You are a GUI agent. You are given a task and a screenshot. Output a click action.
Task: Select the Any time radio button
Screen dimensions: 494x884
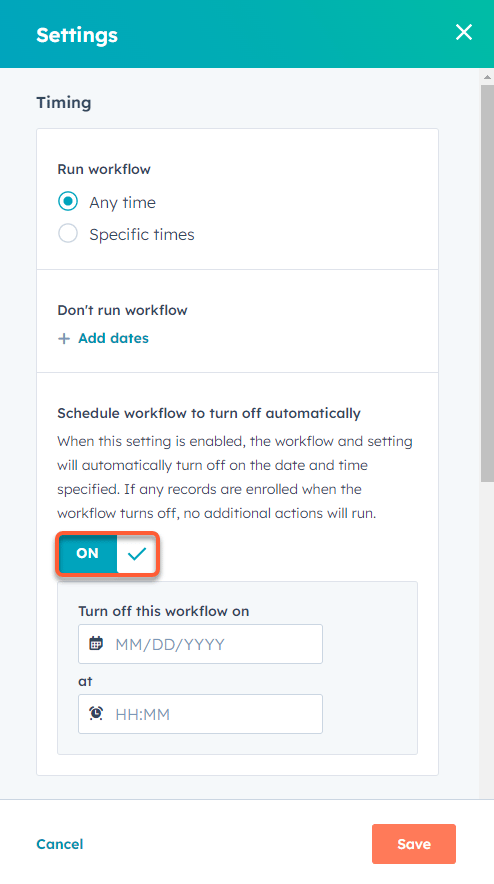(x=68, y=202)
